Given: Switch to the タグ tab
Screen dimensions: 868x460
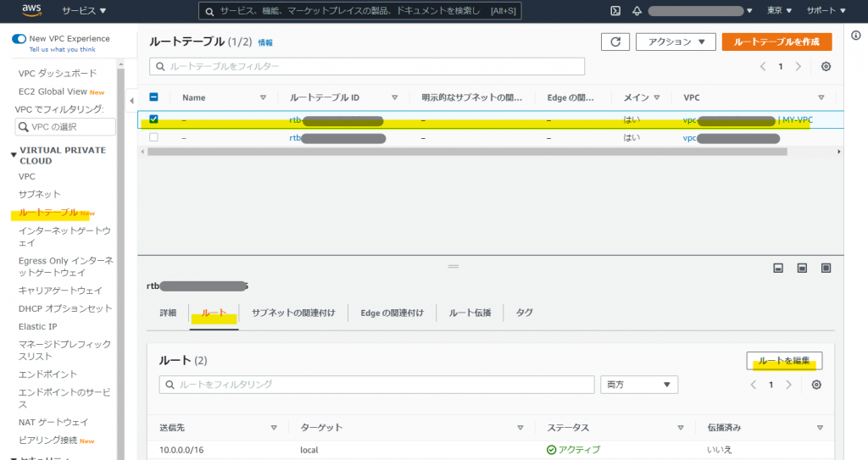Looking at the screenshot, I should (524, 313).
